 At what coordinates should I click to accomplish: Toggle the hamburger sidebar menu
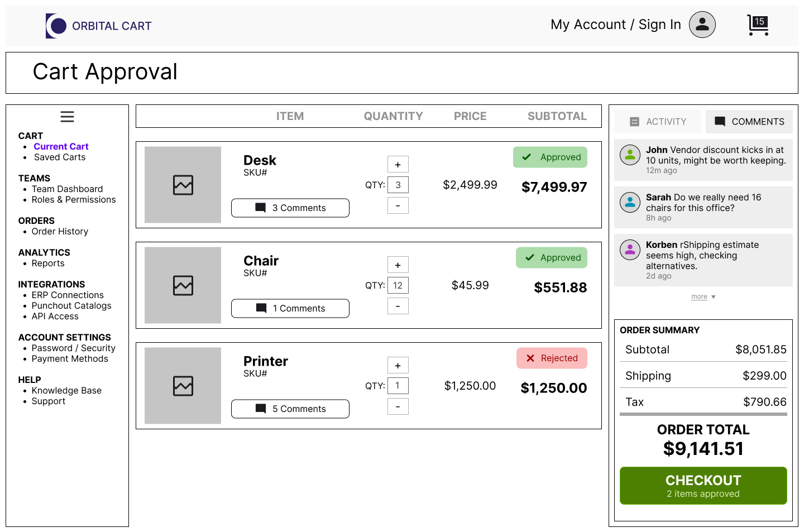pyautogui.click(x=68, y=117)
